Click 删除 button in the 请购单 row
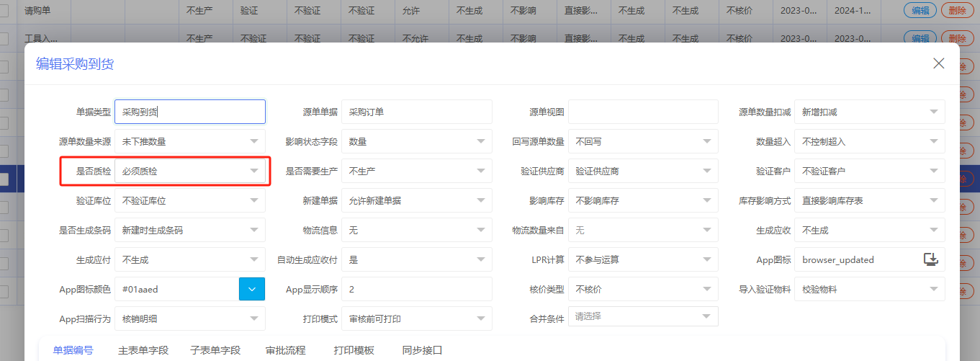Screen dimensions: 980x361 click(x=957, y=10)
